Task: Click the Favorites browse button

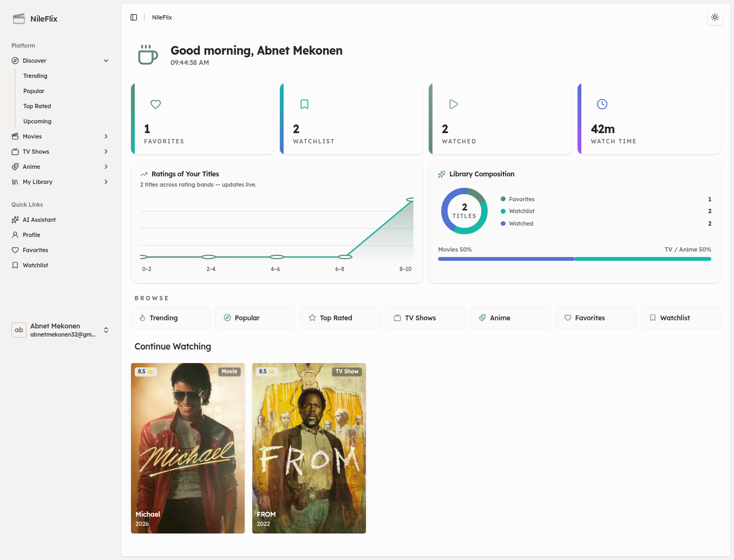Action: coord(595,318)
